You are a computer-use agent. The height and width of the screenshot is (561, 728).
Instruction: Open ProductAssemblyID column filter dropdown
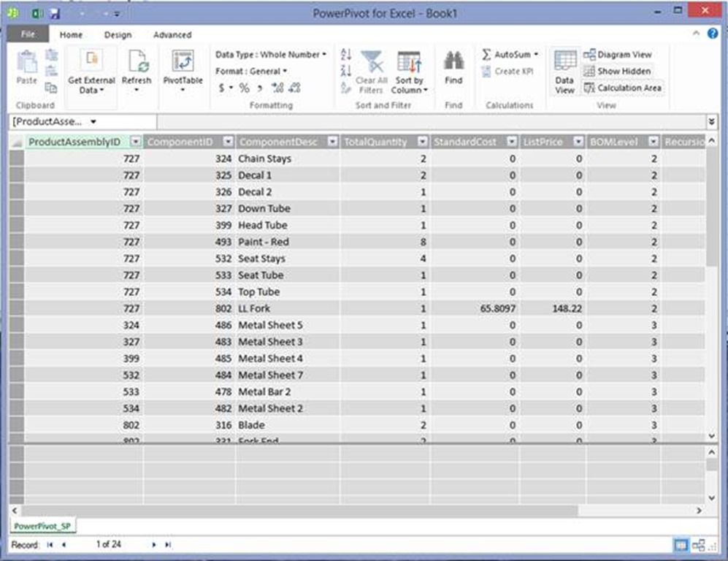tap(136, 142)
